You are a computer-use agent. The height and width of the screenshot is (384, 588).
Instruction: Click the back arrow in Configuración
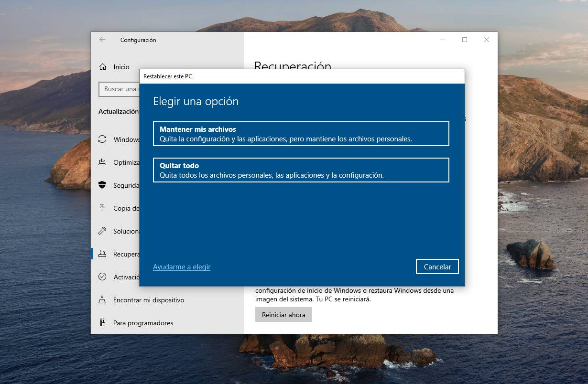tap(102, 40)
